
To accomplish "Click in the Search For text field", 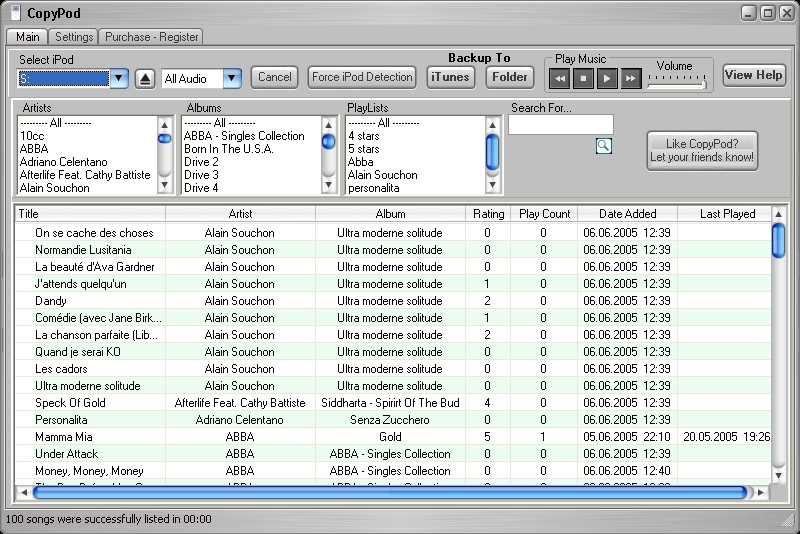I will 561,125.
